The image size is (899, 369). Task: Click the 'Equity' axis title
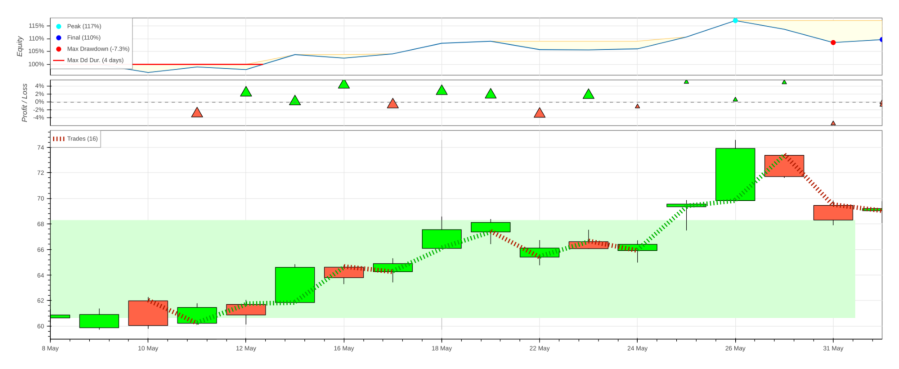click(x=21, y=46)
